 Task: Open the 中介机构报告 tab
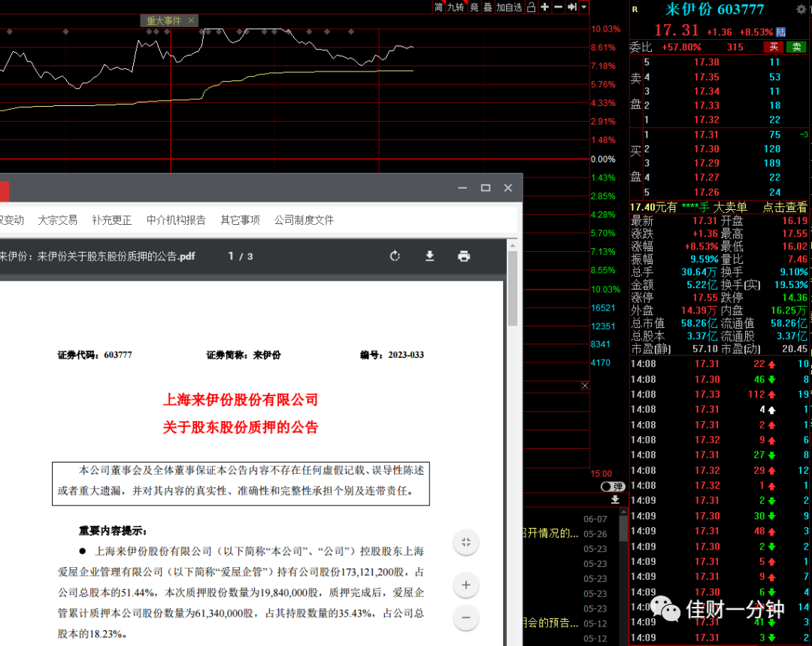(x=176, y=220)
